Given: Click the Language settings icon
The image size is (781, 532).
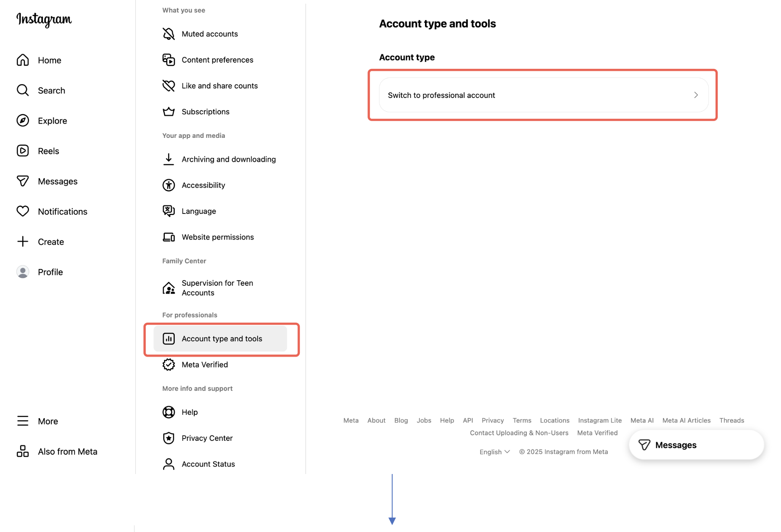Looking at the screenshot, I should [169, 211].
